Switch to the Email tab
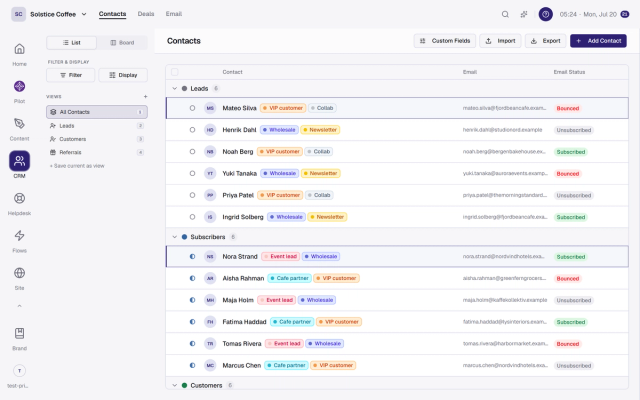Image resolution: width=640 pixels, height=400 pixels. pos(173,14)
